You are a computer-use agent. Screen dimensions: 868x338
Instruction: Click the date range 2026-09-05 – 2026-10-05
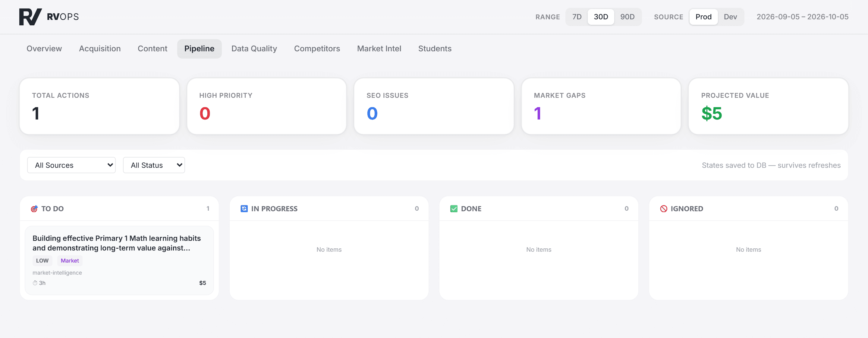[802, 17]
